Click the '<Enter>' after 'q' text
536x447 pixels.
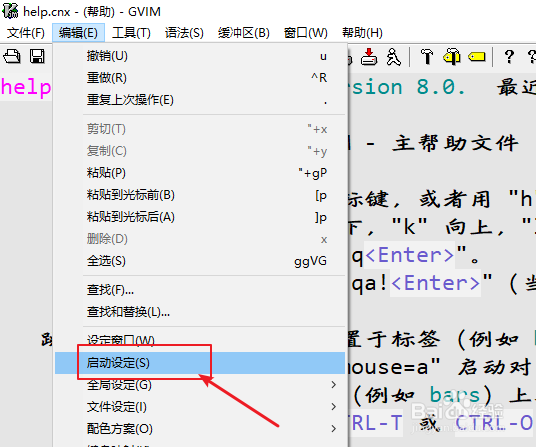click(410, 255)
